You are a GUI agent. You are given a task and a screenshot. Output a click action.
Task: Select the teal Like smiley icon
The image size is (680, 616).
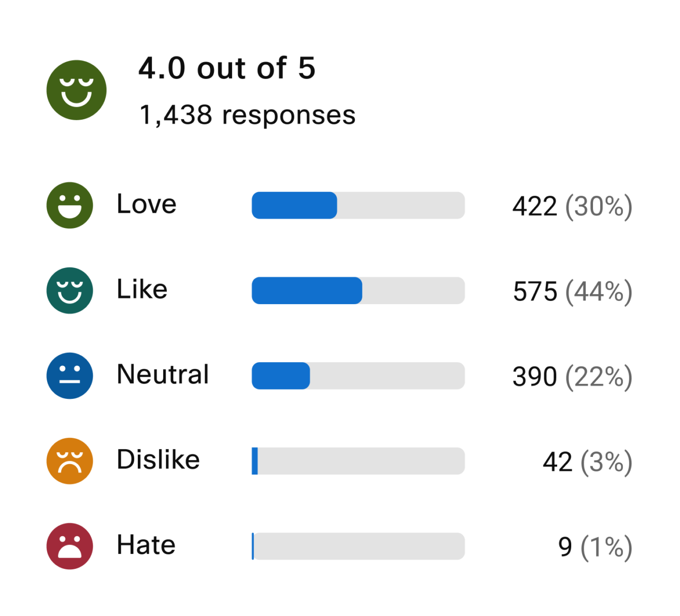(x=69, y=291)
